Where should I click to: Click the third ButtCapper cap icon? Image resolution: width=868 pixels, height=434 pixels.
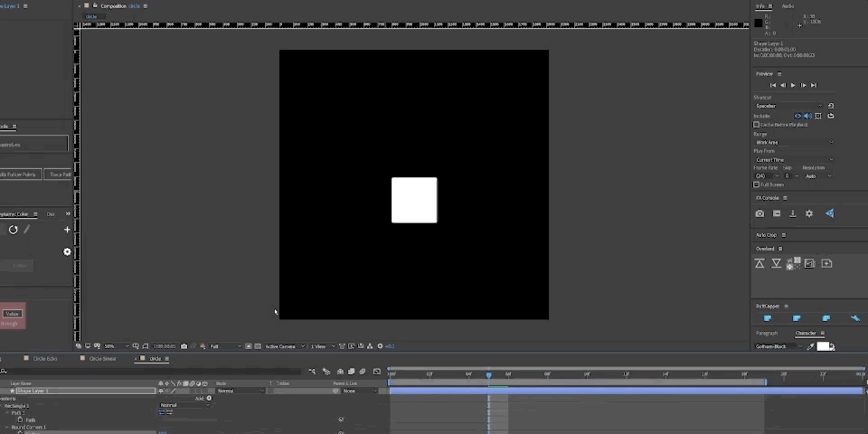tap(826, 318)
